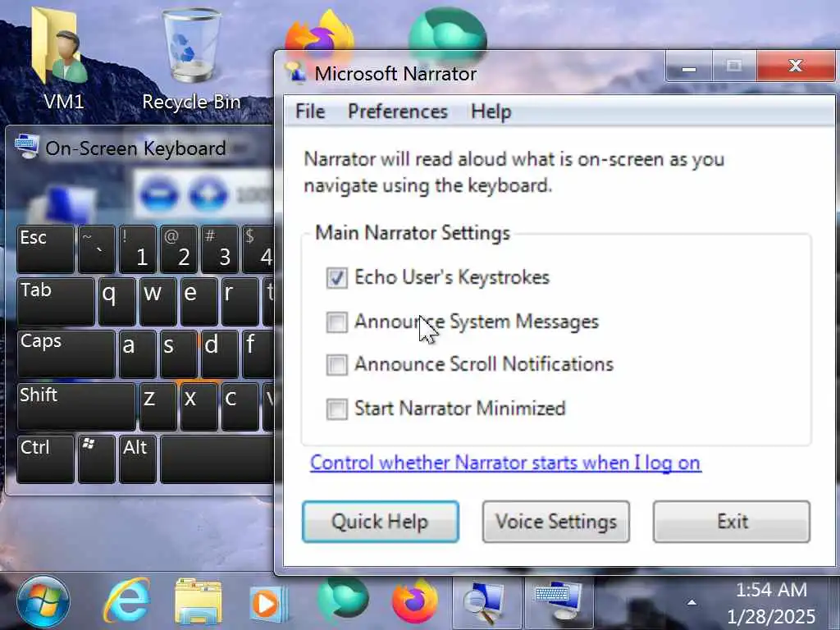
Task: Click the r key on On-Screen Keyboard
Action: click(x=240, y=302)
